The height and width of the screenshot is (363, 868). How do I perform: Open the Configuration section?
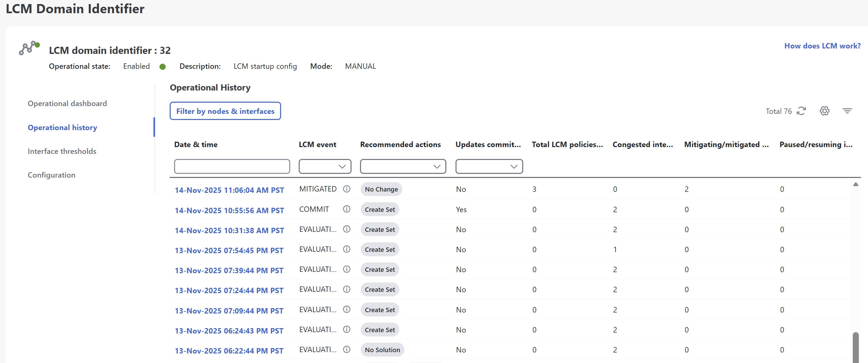[x=51, y=175]
